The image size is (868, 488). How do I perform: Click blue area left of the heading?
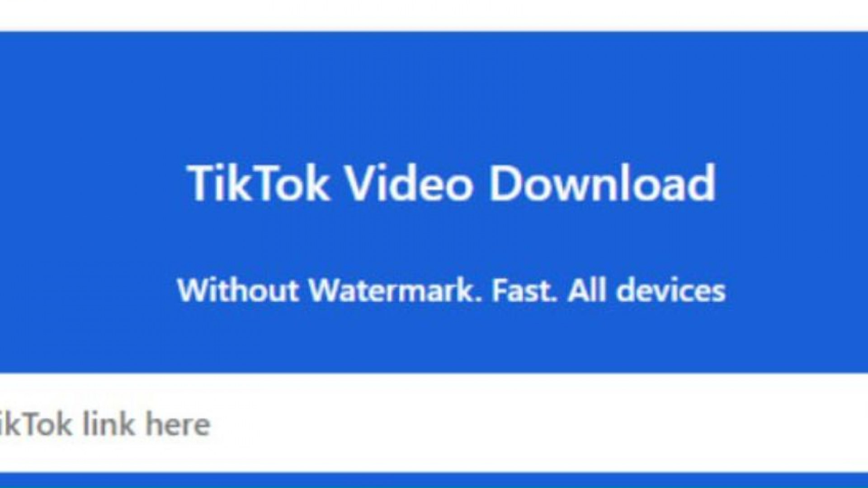90,183
